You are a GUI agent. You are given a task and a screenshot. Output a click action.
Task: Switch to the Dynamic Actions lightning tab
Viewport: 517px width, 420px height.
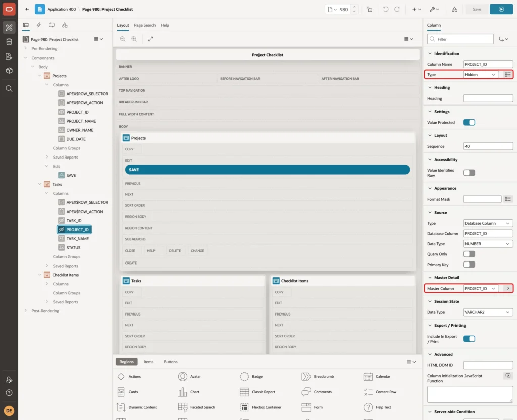38,25
